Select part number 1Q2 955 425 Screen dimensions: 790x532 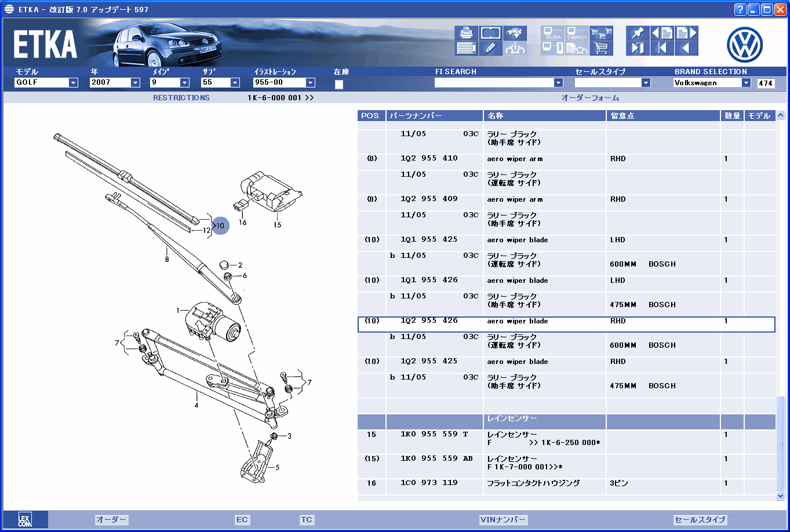click(x=429, y=361)
